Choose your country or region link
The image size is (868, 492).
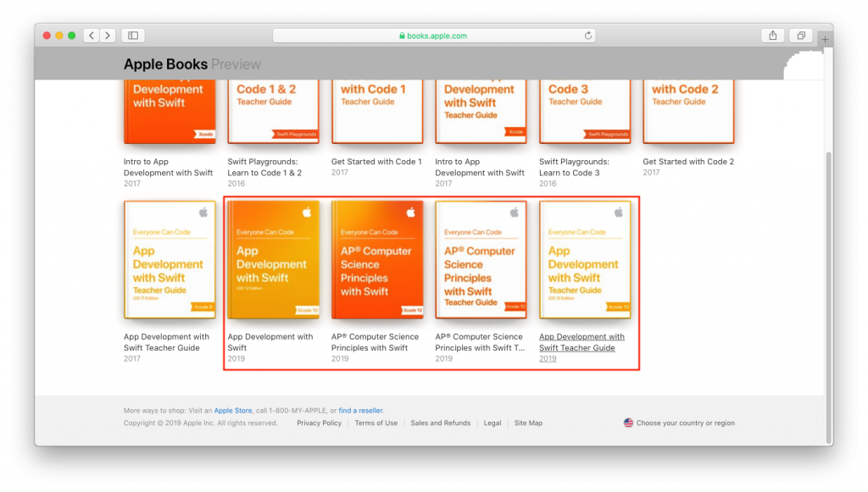coord(685,423)
